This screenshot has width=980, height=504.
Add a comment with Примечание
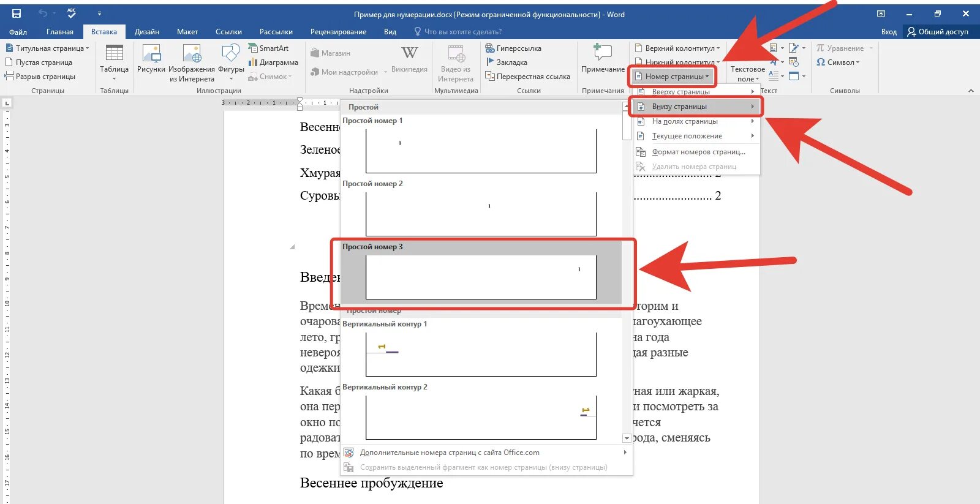(603, 59)
